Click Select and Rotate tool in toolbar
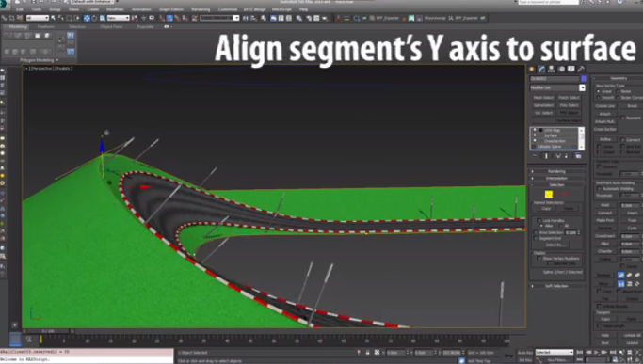Viewport: 643px width, 364px height. (x=94, y=18)
